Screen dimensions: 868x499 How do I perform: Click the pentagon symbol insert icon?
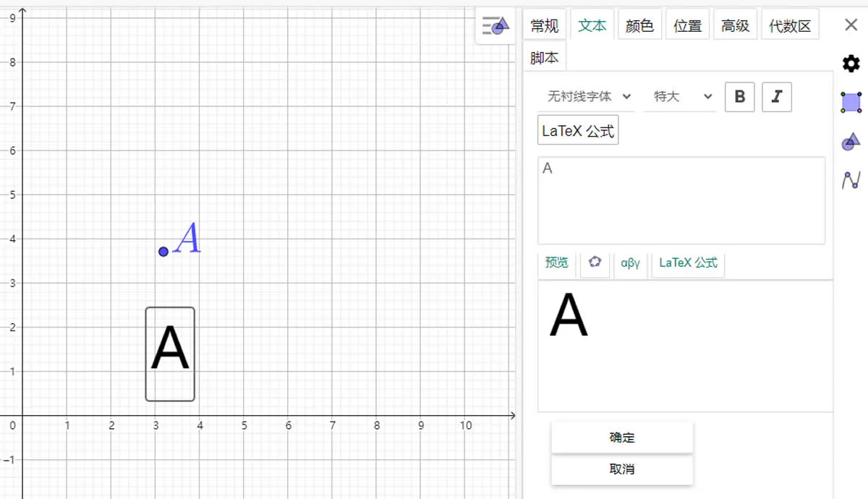[x=595, y=263]
